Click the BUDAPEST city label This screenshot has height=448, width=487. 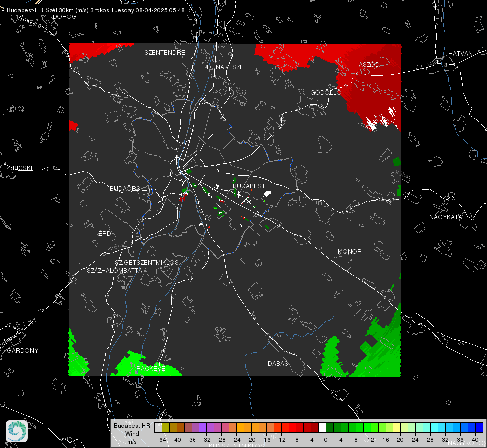(249, 186)
